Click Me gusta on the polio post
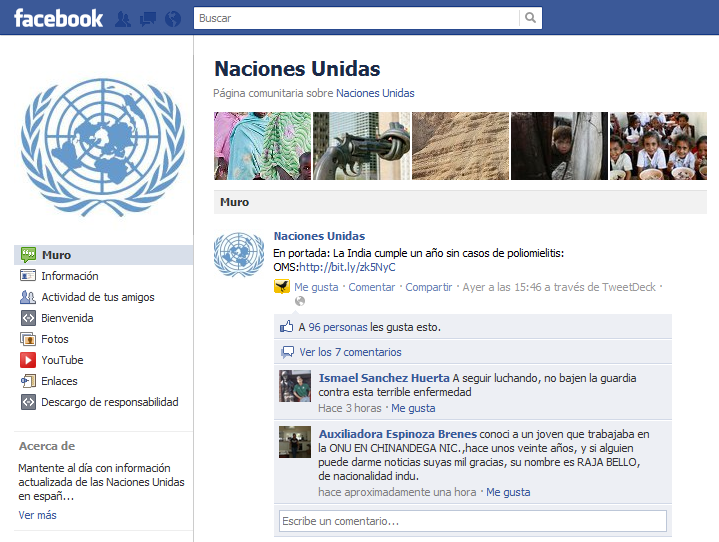719x542 pixels. click(x=316, y=287)
